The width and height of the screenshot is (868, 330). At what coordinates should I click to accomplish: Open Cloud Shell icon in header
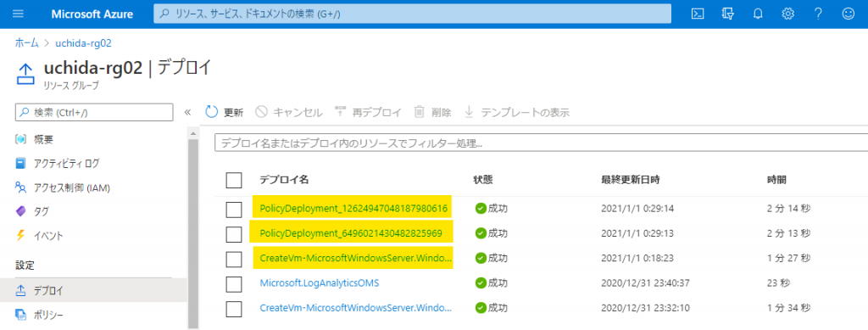pyautogui.click(x=698, y=14)
